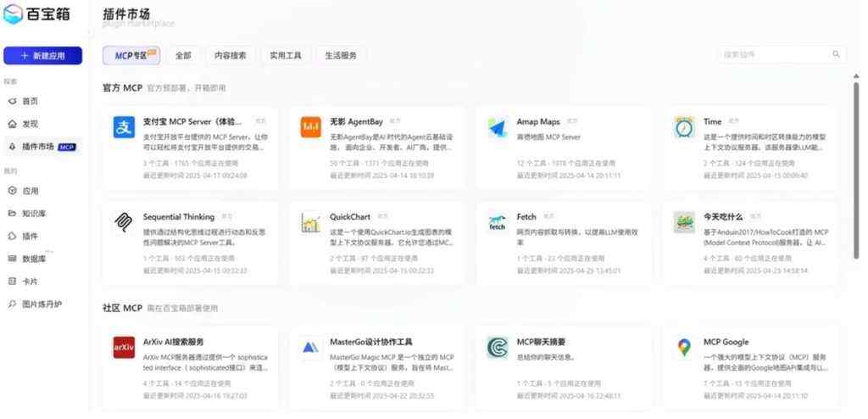Open the 知识库 folder icon
Viewport: 868px width, 419px height.
pyautogui.click(x=13, y=214)
